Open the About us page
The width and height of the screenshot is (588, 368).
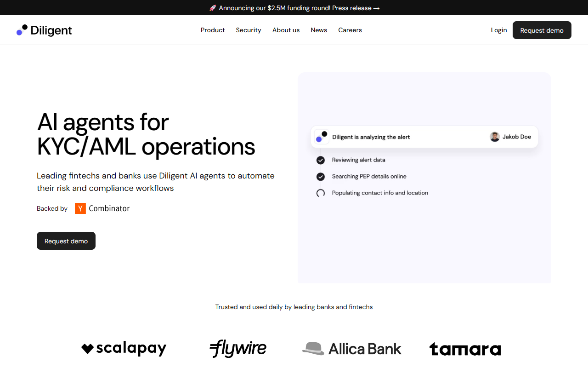click(x=286, y=30)
